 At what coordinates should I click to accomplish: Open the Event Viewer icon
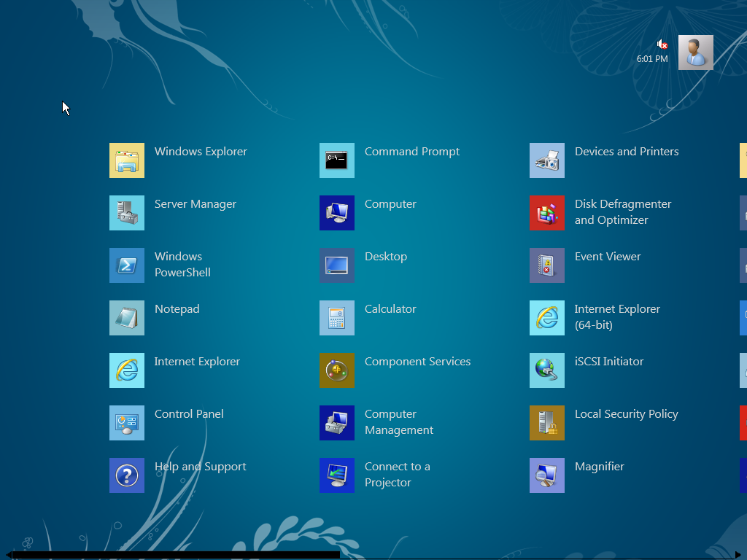pyautogui.click(x=547, y=265)
